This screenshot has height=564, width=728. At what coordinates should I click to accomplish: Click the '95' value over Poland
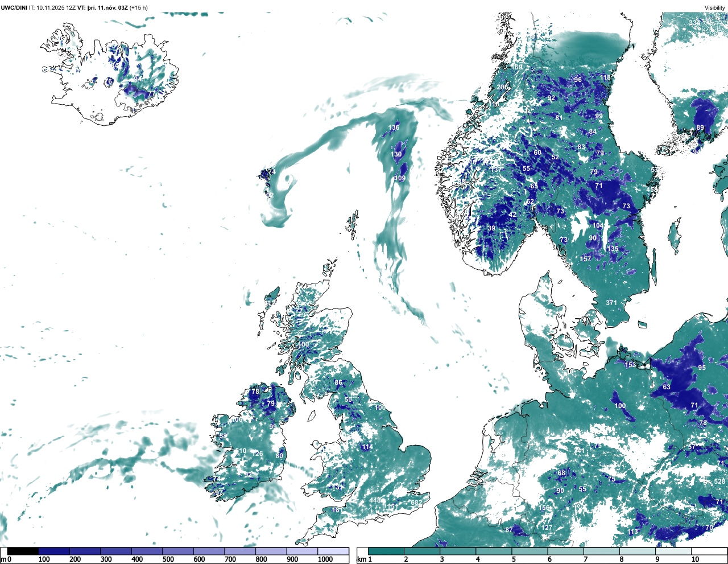click(x=702, y=368)
